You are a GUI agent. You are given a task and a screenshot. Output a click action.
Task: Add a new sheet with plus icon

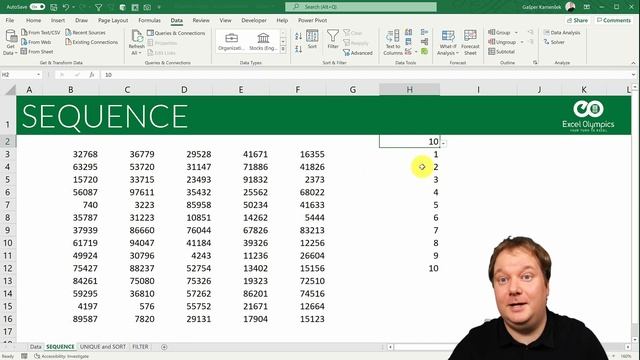pos(164,347)
